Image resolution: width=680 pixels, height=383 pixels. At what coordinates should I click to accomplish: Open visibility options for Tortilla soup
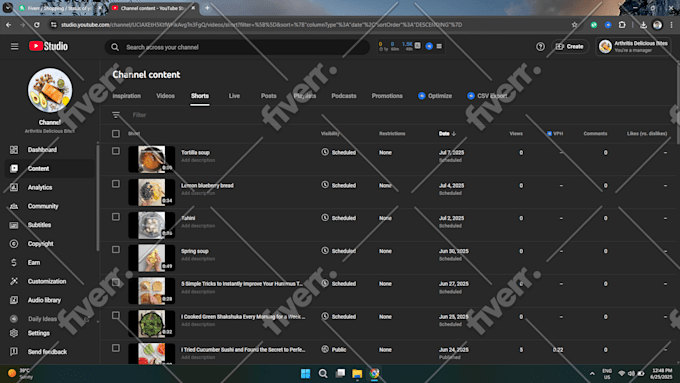(x=339, y=152)
